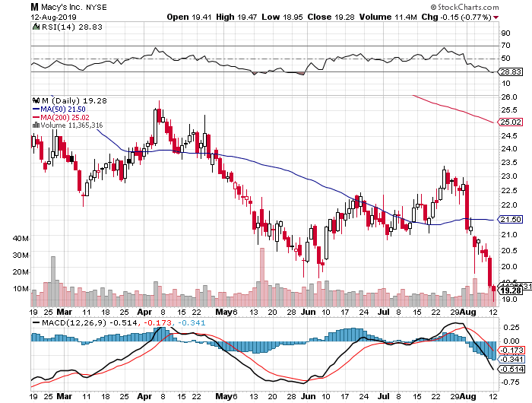Click the RSI(14) indicator icon

click(36, 27)
